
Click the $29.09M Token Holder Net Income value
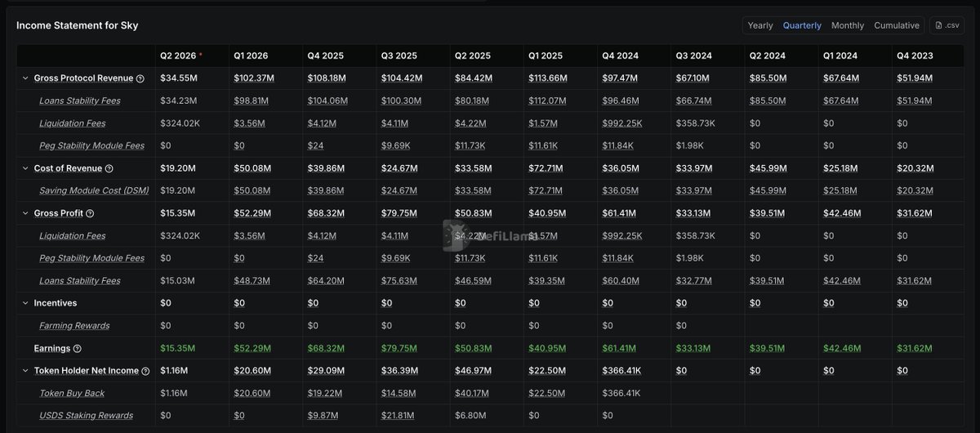click(x=325, y=371)
